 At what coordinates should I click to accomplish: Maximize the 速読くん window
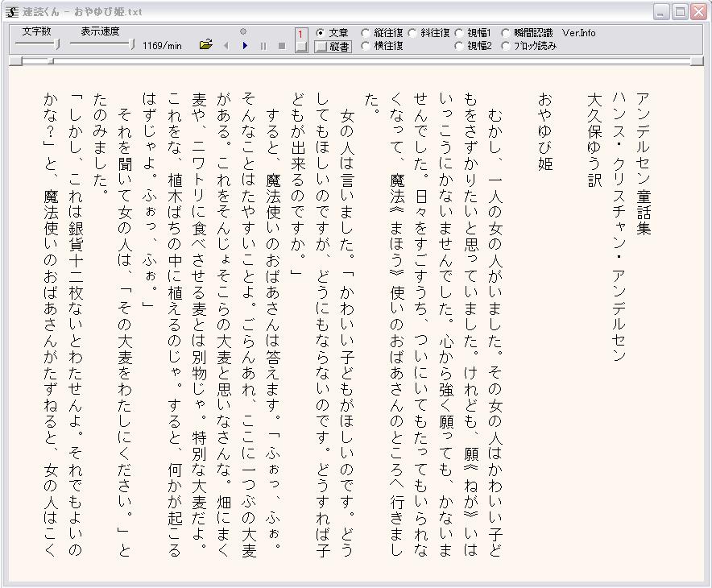(680, 12)
